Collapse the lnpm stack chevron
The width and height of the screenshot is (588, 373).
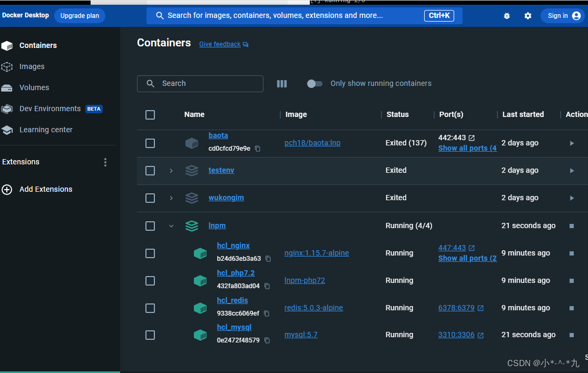coord(171,226)
